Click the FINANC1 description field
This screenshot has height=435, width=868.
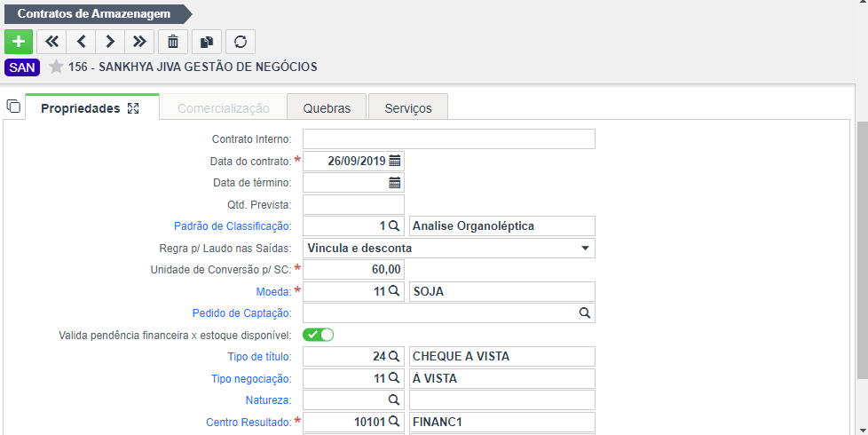coord(502,422)
